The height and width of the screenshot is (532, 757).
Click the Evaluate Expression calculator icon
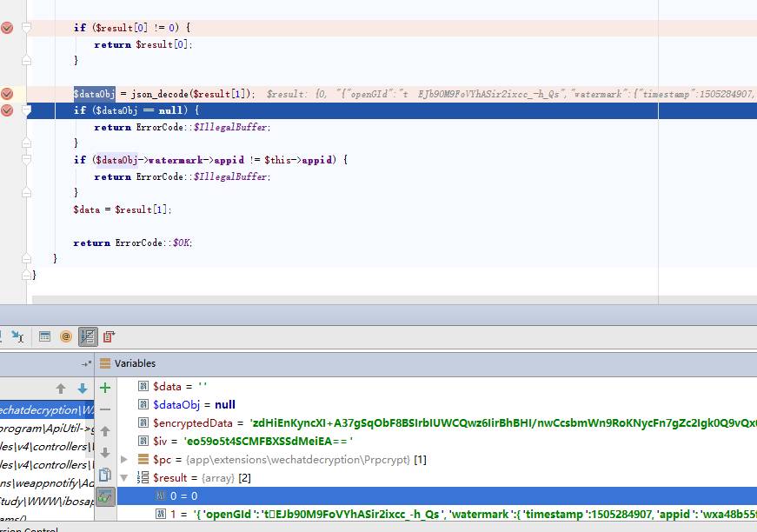pos(44,336)
